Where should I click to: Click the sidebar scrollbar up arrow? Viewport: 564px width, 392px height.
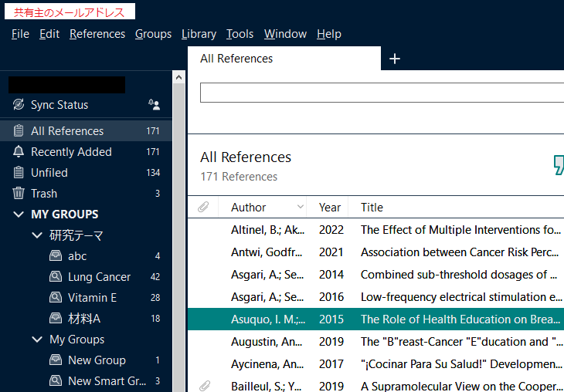(x=179, y=77)
